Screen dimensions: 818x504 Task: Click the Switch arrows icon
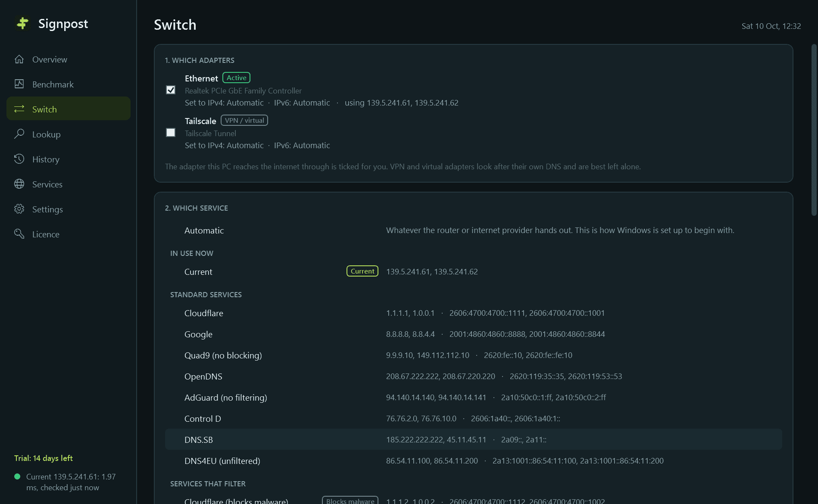[x=19, y=109]
